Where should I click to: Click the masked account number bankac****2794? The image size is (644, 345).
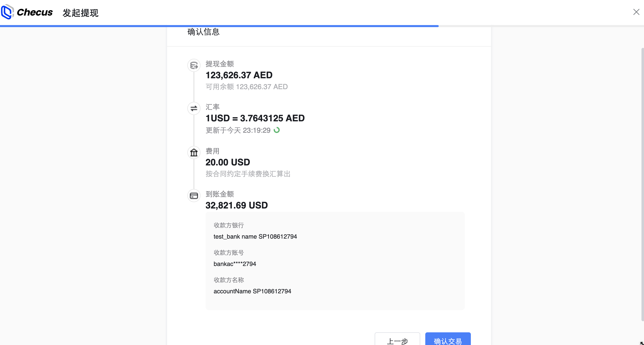[x=235, y=264]
